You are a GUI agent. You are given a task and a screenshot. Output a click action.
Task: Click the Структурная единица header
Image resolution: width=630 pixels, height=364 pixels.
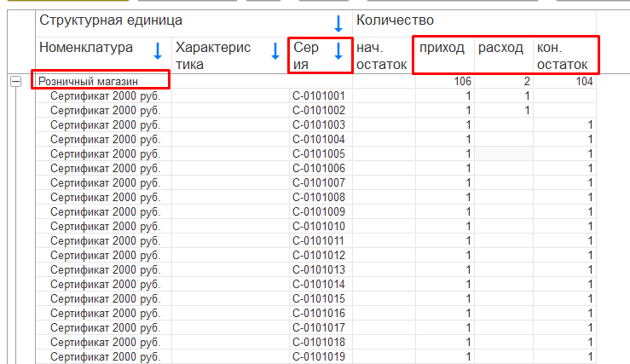coord(194,23)
